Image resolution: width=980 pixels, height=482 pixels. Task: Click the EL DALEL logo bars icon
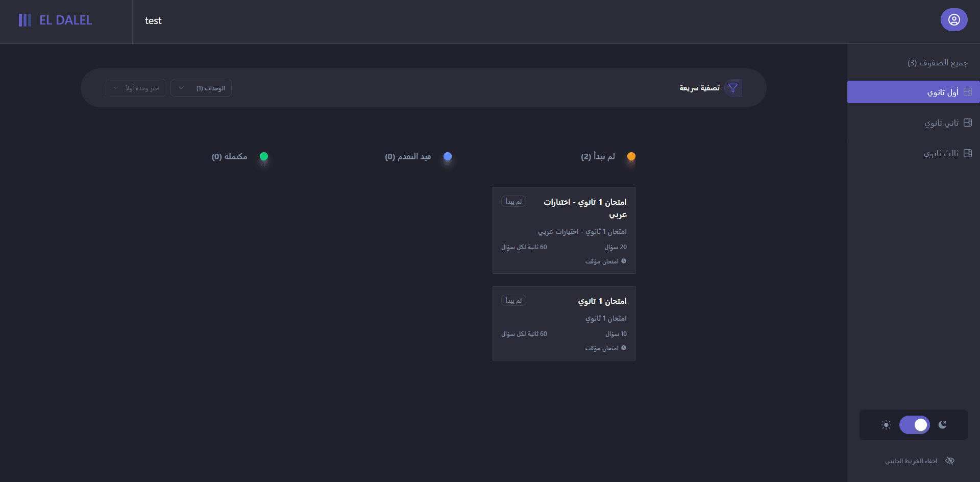tap(25, 20)
